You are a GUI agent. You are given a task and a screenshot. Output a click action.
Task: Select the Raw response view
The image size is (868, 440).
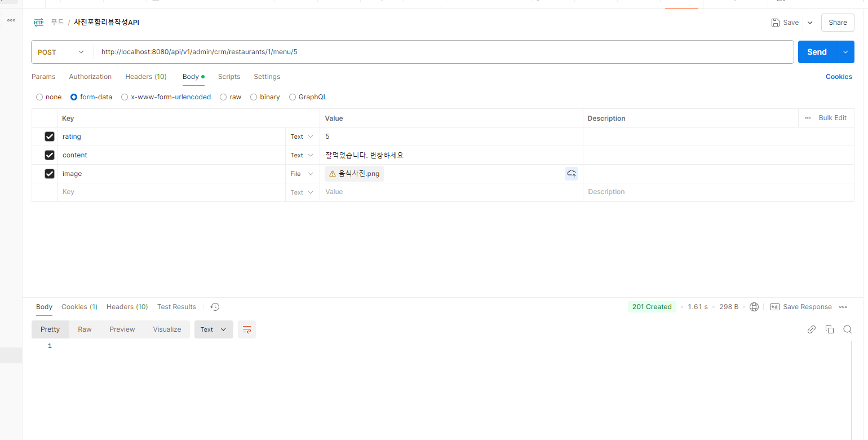point(85,329)
